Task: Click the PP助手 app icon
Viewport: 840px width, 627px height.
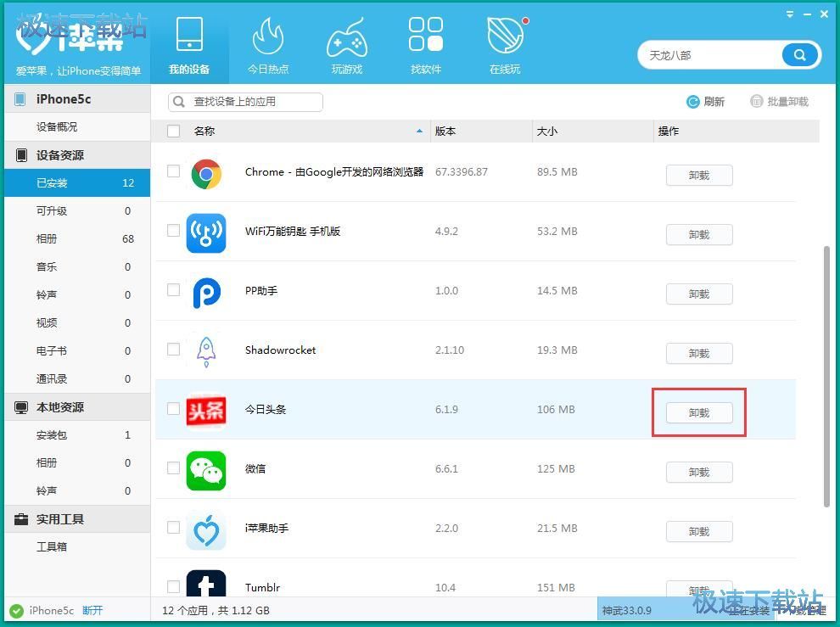Action: (206, 293)
